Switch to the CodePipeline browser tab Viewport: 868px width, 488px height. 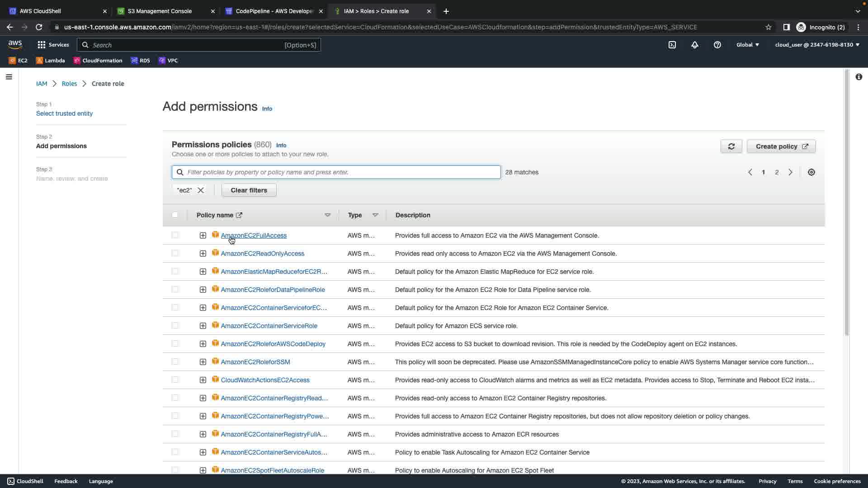click(x=274, y=11)
